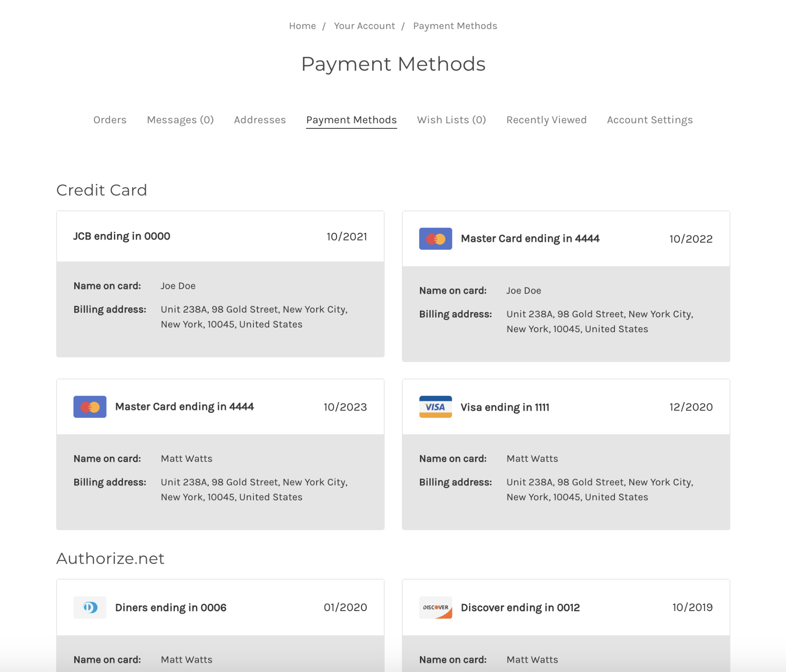This screenshot has width=786, height=672.
Task: Click the Discover card logo icon
Action: (435, 607)
